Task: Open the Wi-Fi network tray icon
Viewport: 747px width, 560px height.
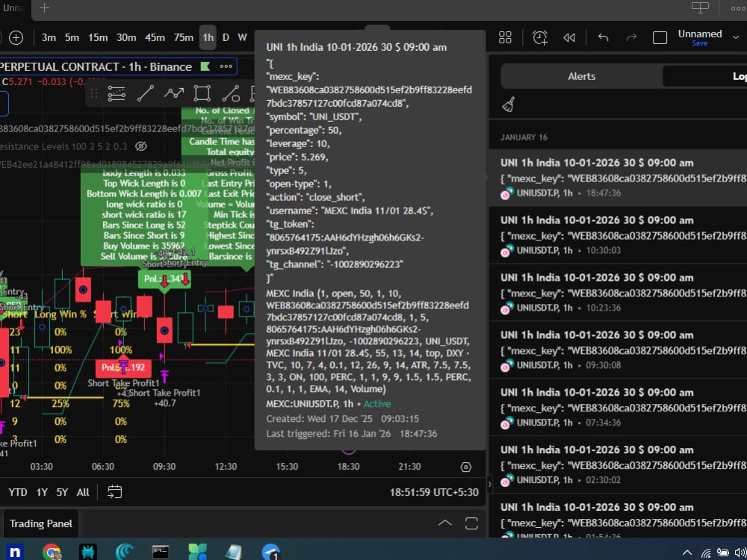Action: pos(706,553)
